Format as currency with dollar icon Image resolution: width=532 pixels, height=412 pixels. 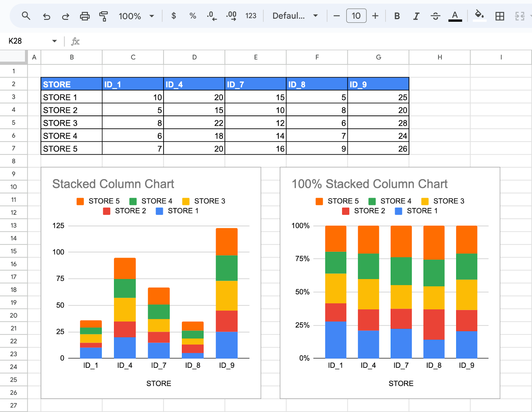pos(174,16)
